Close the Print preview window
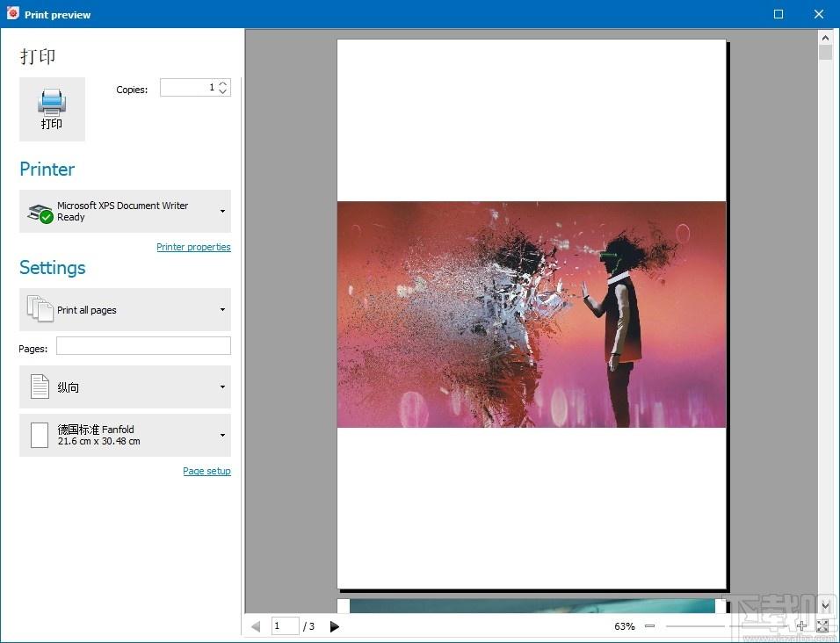The height and width of the screenshot is (643, 840). (x=819, y=14)
